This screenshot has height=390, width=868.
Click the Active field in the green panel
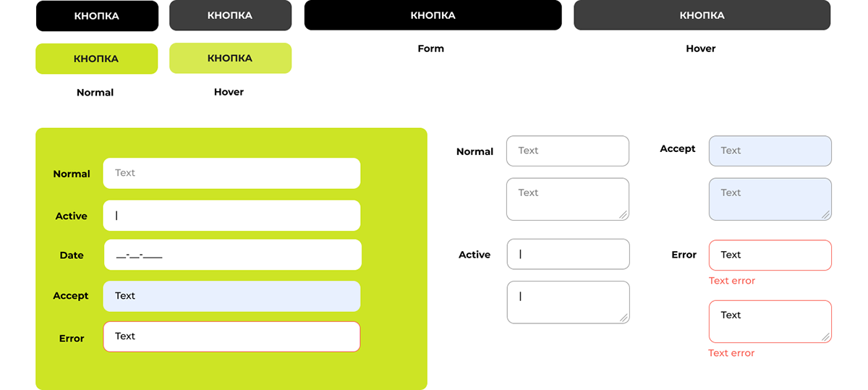[x=231, y=216]
